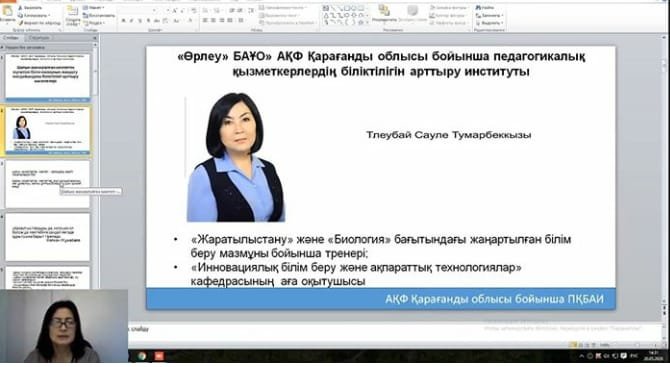Switch to the Outline (Структура) pane tab
670x367 pixels.
[x=39, y=38]
